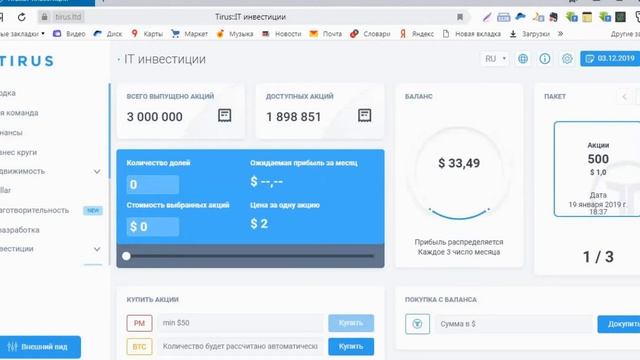This screenshot has height=360, width=640.
Task: Click the icon on the available shares card
Action: click(364, 116)
